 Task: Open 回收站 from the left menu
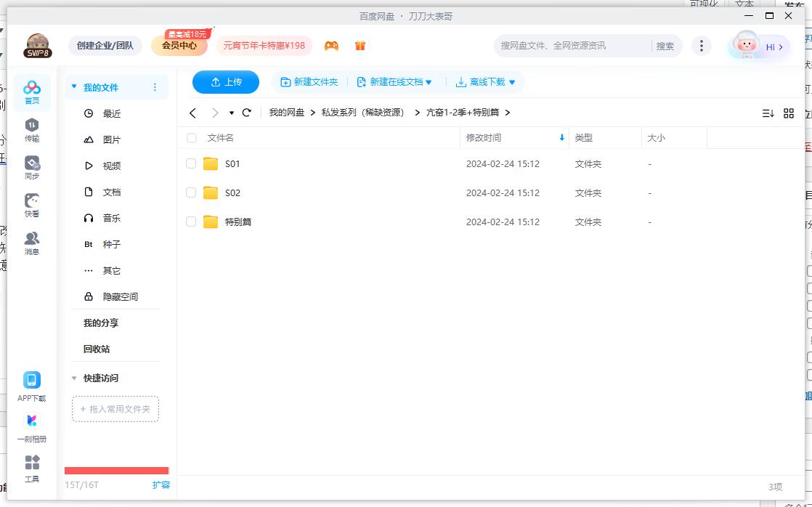95,349
